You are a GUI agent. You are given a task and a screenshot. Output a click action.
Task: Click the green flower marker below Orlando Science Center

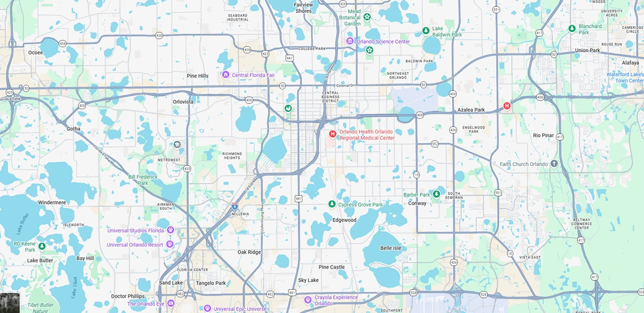(x=370, y=50)
